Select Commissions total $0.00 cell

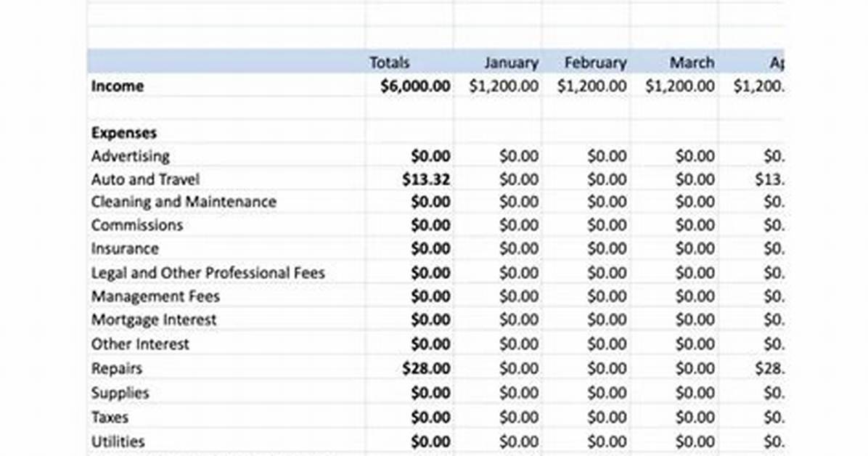tap(430, 225)
